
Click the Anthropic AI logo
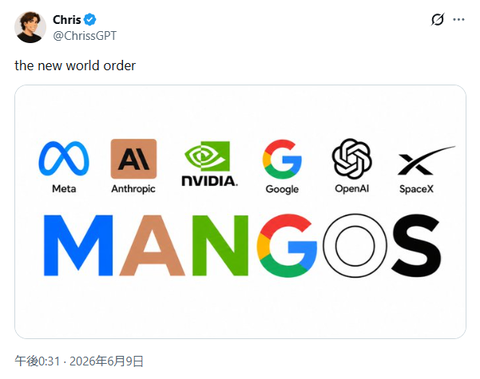(134, 159)
